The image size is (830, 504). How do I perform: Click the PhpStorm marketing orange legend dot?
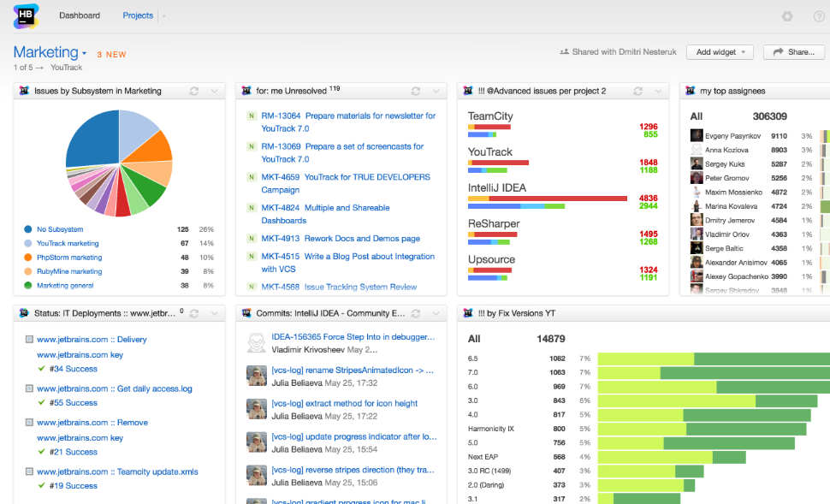(x=28, y=258)
